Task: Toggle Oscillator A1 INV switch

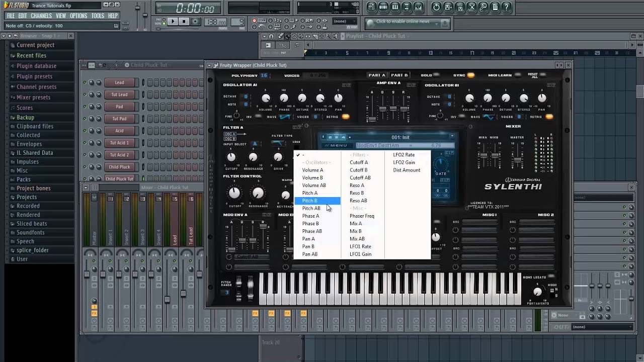Action: pos(258,117)
